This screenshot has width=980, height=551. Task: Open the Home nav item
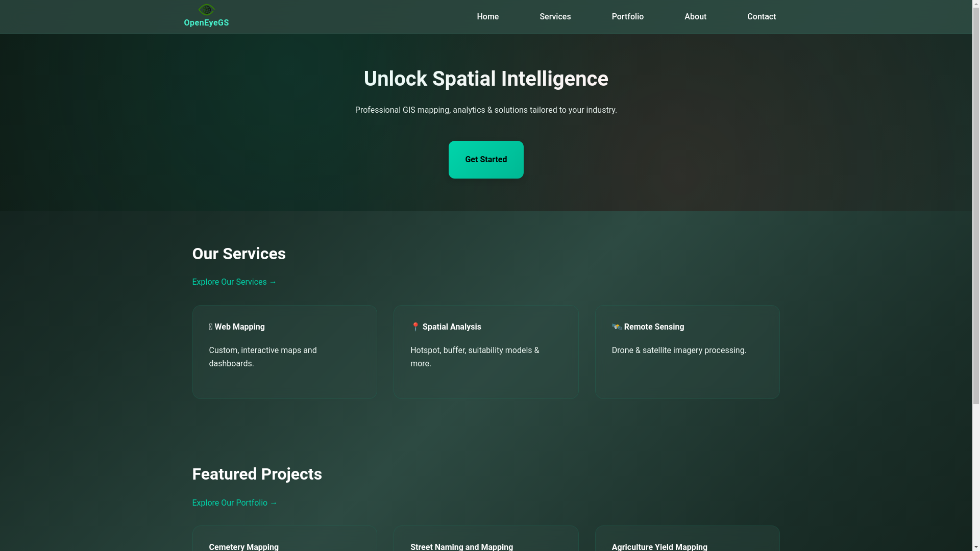(x=488, y=17)
